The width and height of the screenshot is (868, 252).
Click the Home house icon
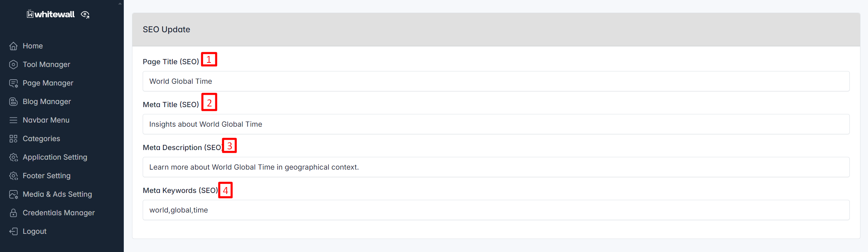(x=13, y=46)
